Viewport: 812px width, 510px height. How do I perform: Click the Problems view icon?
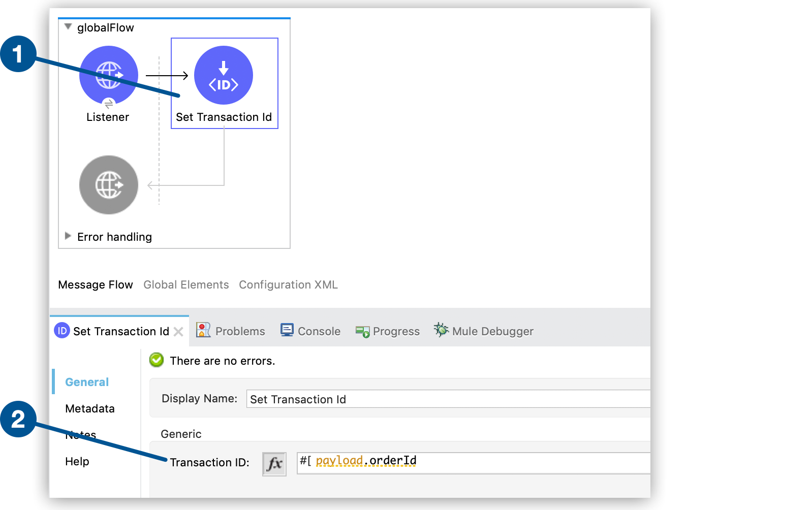point(203,331)
